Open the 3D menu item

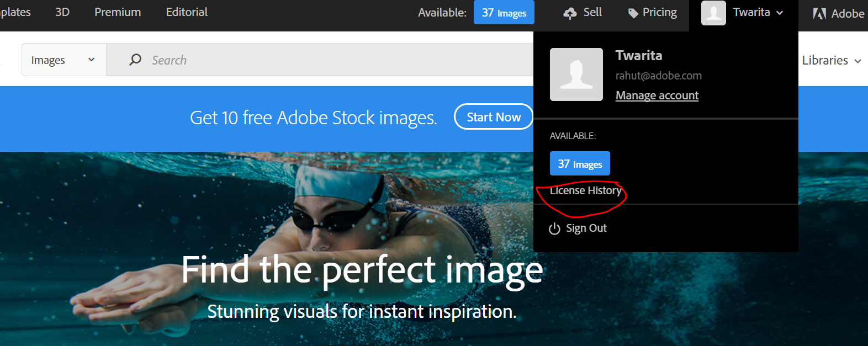tap(62, 12)
